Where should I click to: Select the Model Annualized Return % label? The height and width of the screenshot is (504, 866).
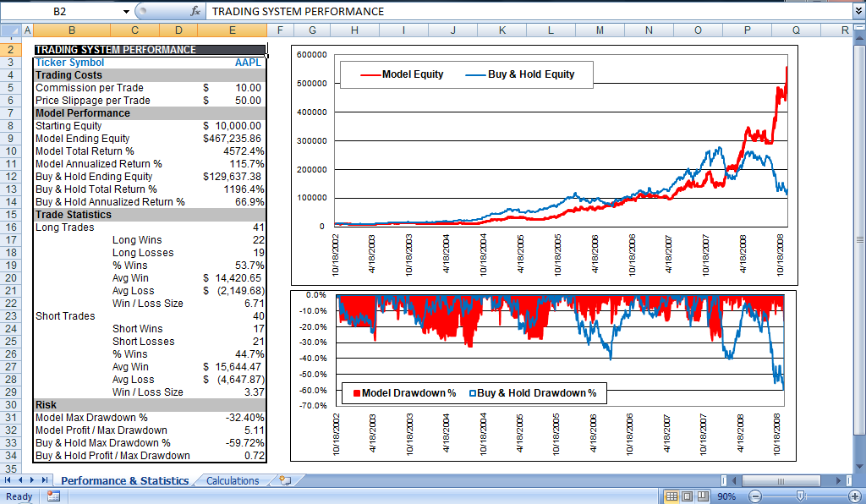(99, 164)
